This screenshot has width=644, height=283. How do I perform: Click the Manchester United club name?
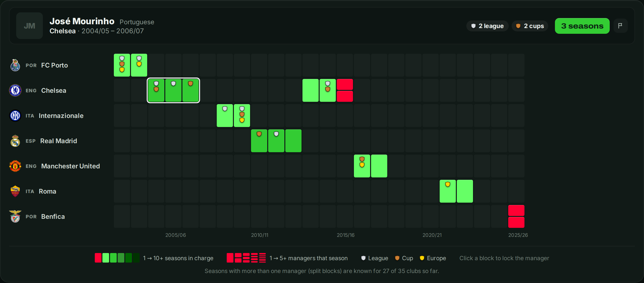tap(70, 166)
